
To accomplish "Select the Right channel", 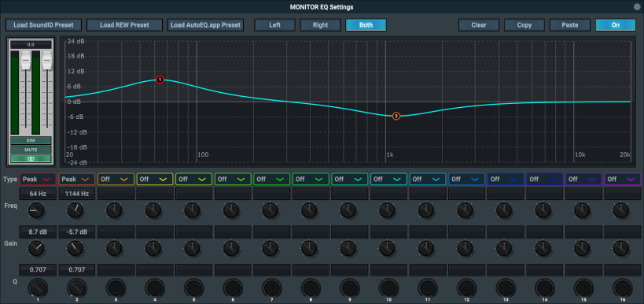I will click(x=320, y=25).
